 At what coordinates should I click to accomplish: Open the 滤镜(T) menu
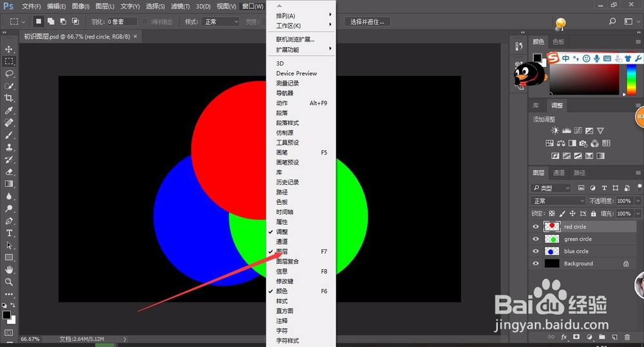tap(180, 6)
